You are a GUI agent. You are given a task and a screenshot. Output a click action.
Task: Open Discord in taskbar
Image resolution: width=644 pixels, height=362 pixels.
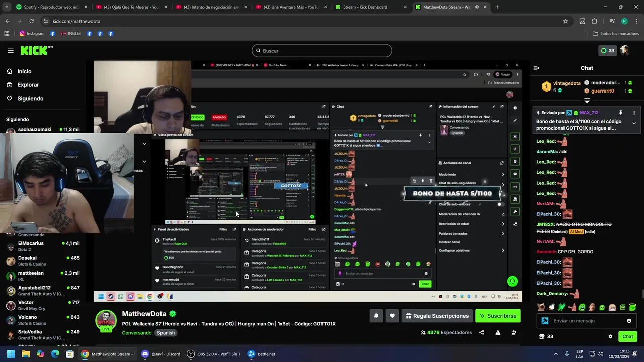(160, 354)
